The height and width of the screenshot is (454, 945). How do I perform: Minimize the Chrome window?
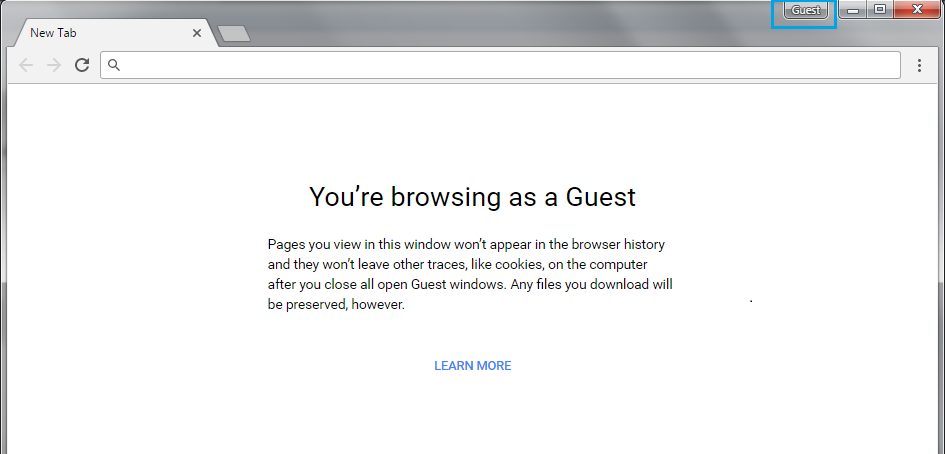[855, 11]
